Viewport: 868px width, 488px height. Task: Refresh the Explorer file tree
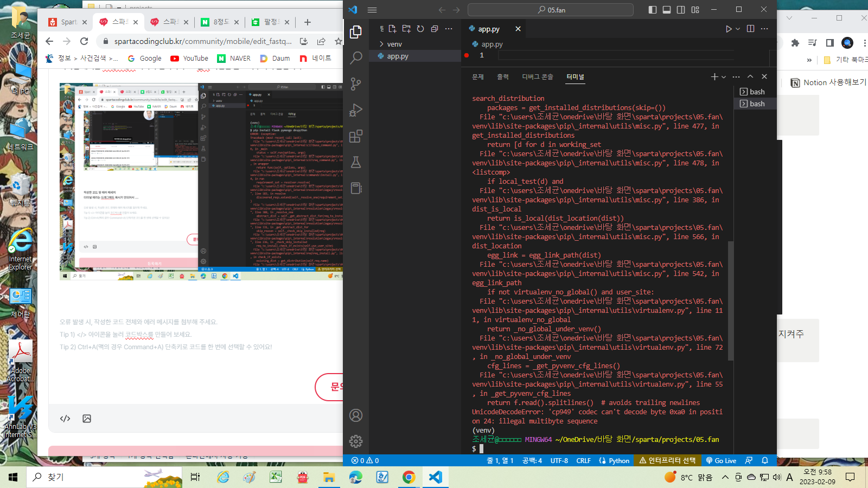coord(420,29)
